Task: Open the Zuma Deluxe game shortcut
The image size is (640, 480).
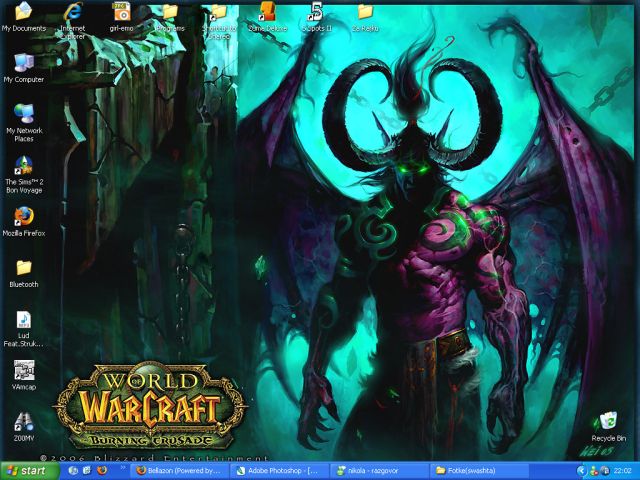Action: (267, 13)
